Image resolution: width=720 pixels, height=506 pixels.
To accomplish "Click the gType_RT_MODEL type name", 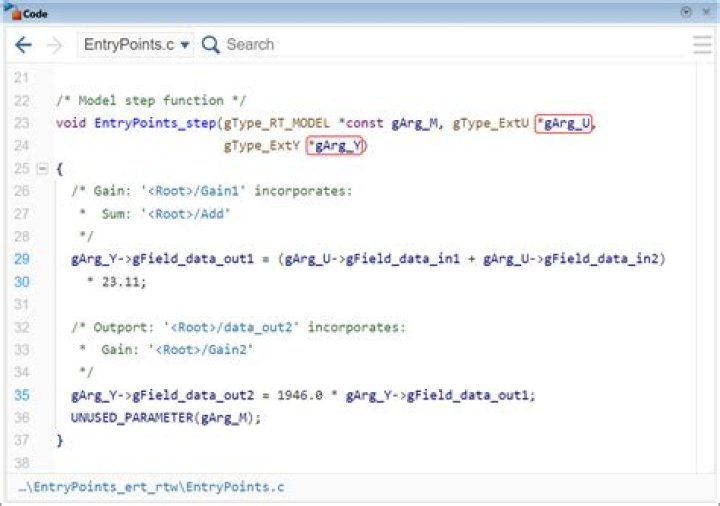I will (x=277, y=123).
